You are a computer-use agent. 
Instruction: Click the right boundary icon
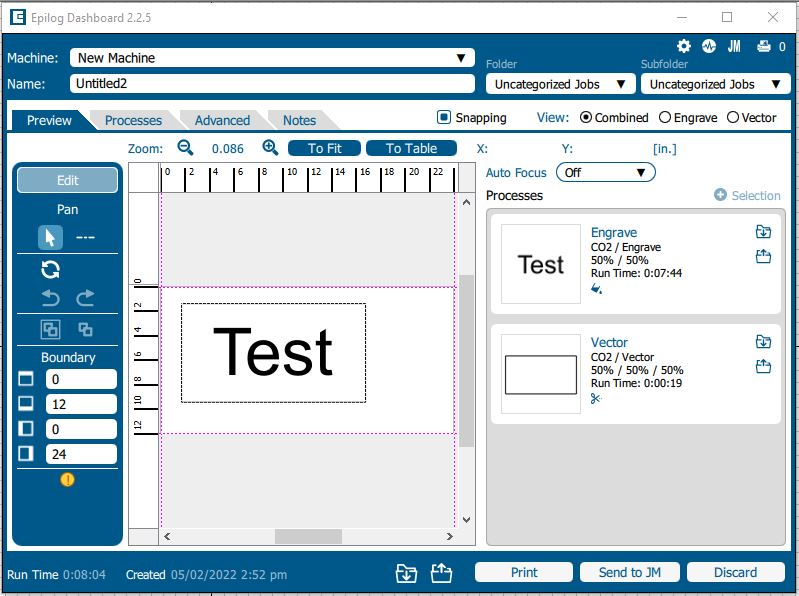pos(26,453)
